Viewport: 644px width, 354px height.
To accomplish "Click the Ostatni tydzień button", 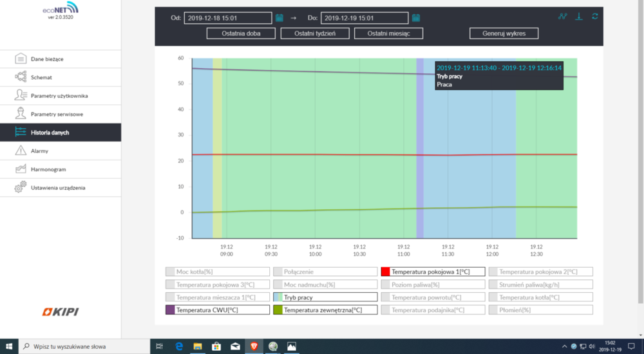I will [314, 33].
